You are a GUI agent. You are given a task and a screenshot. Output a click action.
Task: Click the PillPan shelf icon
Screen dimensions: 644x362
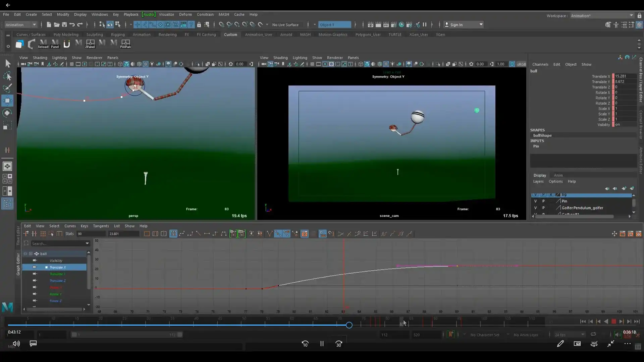coord(125,44)
